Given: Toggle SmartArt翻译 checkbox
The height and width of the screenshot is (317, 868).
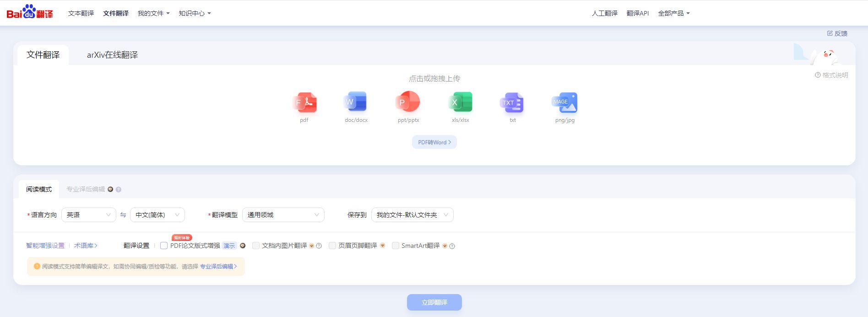Looking at the screenshot, I should click(x=396, y=246).
